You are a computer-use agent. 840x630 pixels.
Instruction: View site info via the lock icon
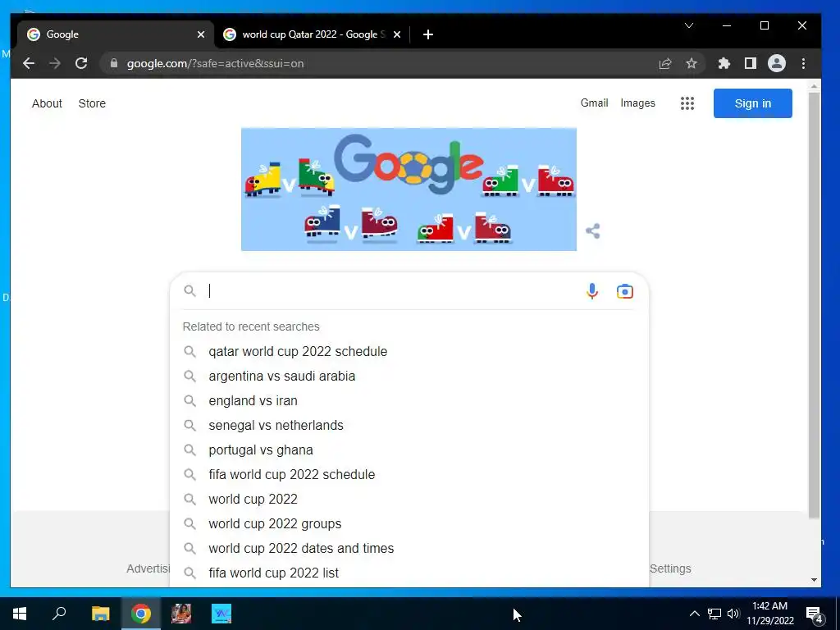[113, 63]
